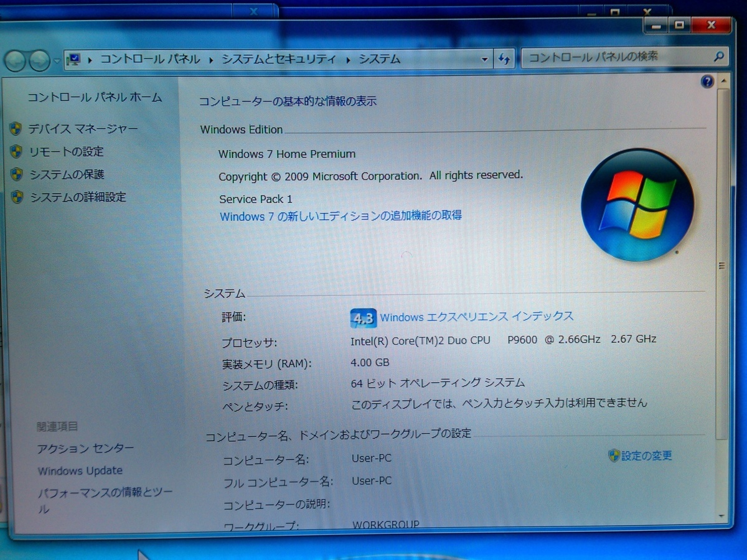This screenshot has height=560, width=747.
Task: Click the computer icon in address bar
Action: [x=74, y=59]
